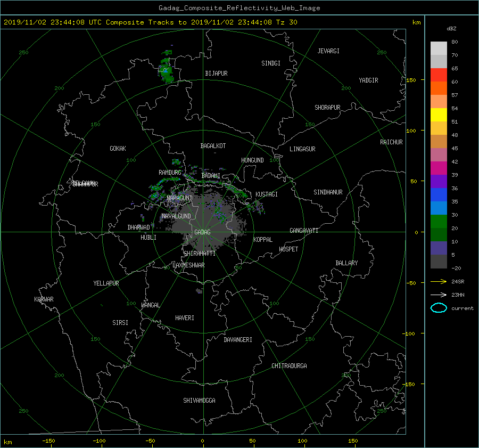Click the SHIRAHATTI city label

(200, 254)
